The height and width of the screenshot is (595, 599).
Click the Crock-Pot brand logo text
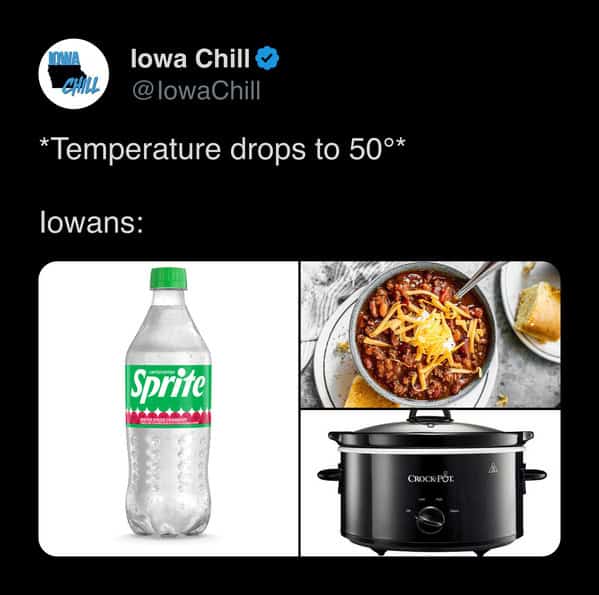431,478
